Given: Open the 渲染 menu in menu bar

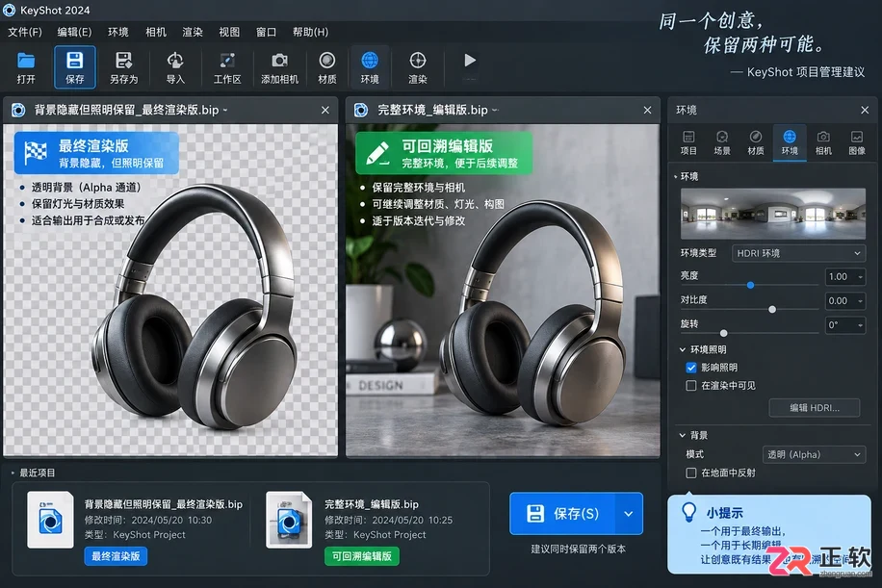Looking at the screenshot, I should (193, 32).
